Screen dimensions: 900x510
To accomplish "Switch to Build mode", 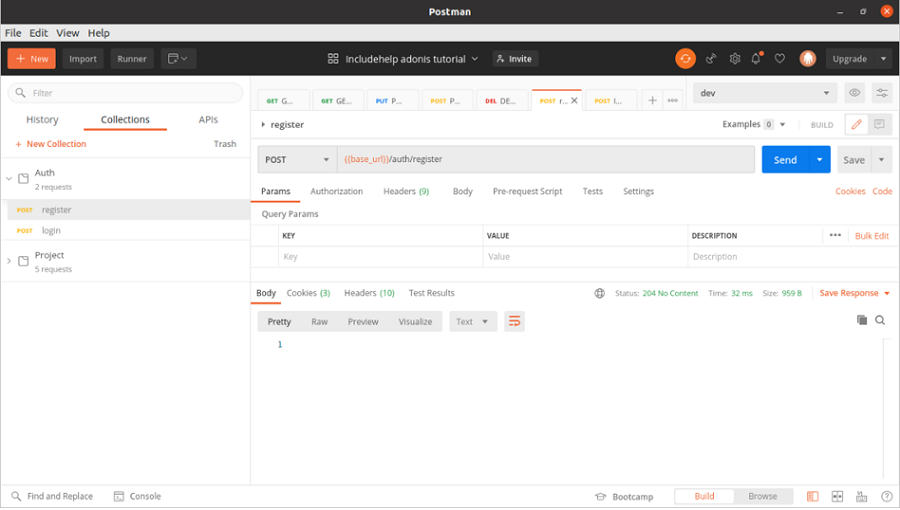I will click(704, 496).
